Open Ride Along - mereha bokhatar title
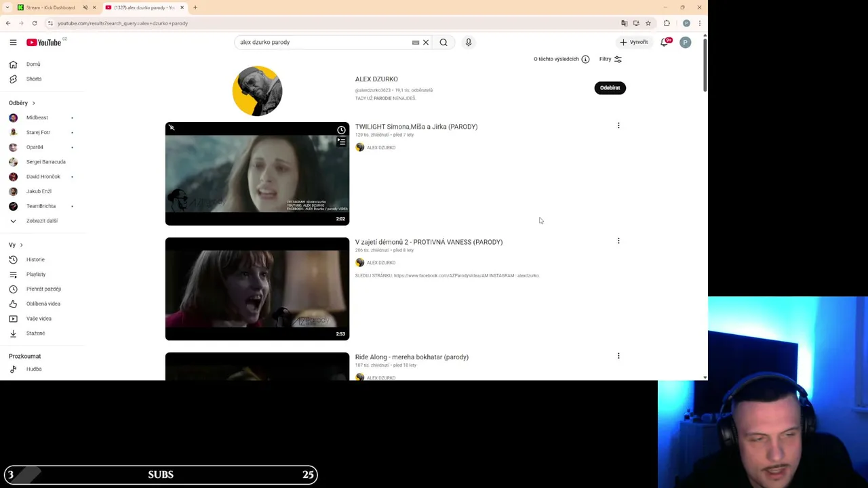868x488 pixels. 412,357
